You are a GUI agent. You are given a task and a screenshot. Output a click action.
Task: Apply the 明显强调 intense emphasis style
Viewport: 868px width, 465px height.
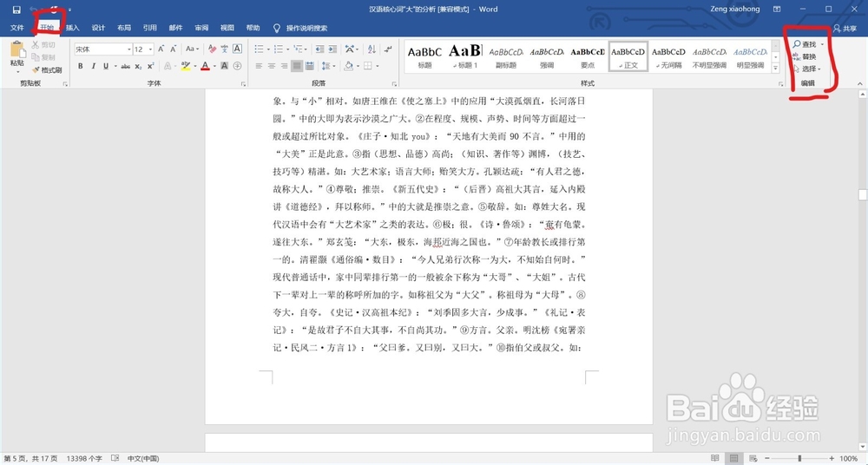coord(750,56)
